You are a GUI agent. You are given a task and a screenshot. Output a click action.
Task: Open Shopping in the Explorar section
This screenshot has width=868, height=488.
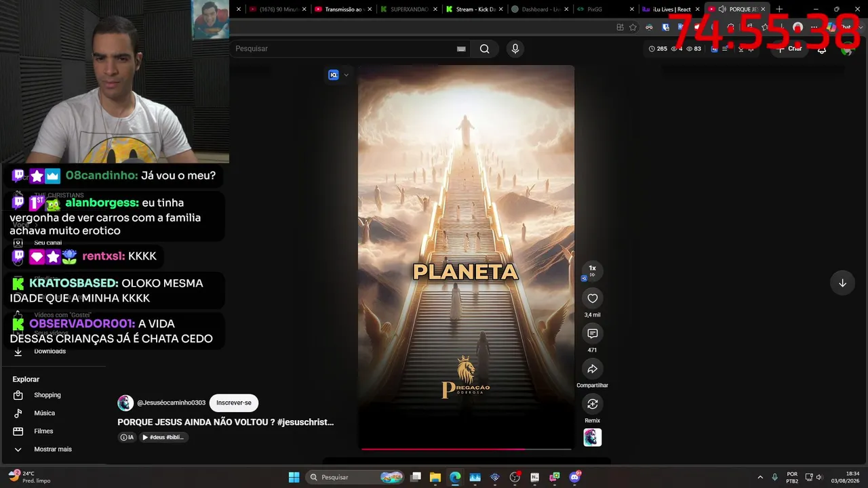pyautogui.click(x=47, y=395)
